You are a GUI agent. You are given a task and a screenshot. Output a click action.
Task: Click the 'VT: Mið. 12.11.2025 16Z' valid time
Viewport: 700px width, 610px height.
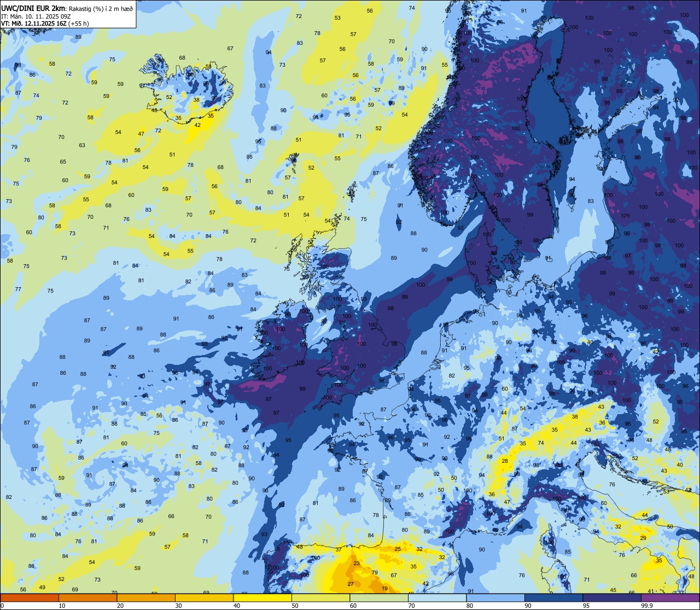(x=34, y=24)
